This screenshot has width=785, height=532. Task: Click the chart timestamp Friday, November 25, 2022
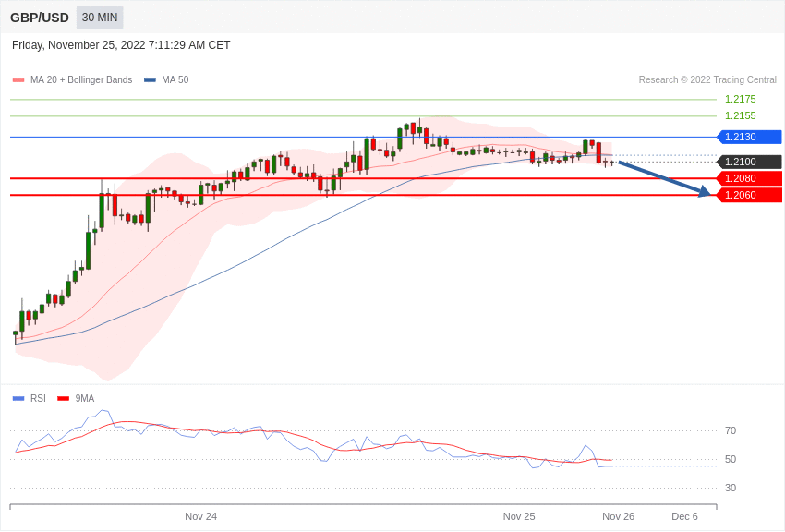[121, 45]
